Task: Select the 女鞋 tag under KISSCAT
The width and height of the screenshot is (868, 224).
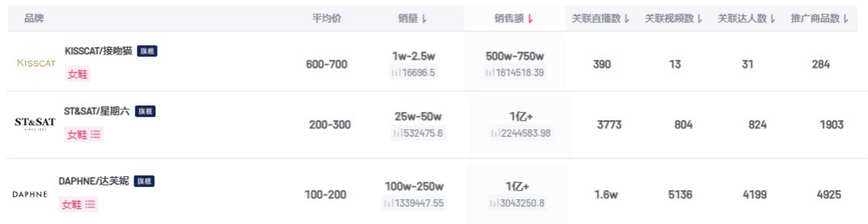Action: [x=78, y=74]
